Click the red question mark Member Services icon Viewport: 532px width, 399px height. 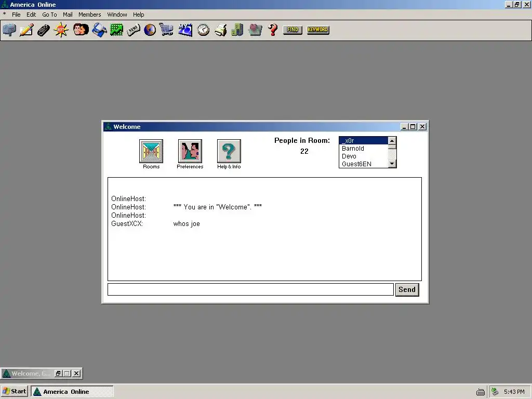pos(273,30)
